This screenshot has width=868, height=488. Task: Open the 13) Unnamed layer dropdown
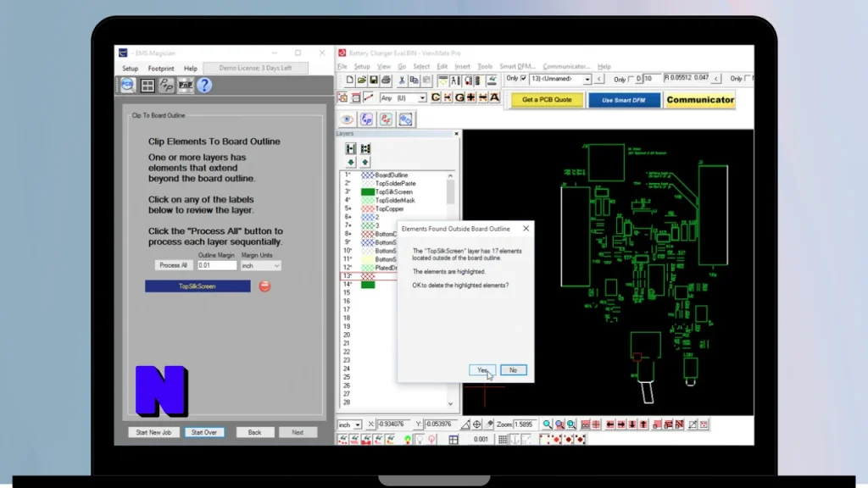[x=587, y=80]
